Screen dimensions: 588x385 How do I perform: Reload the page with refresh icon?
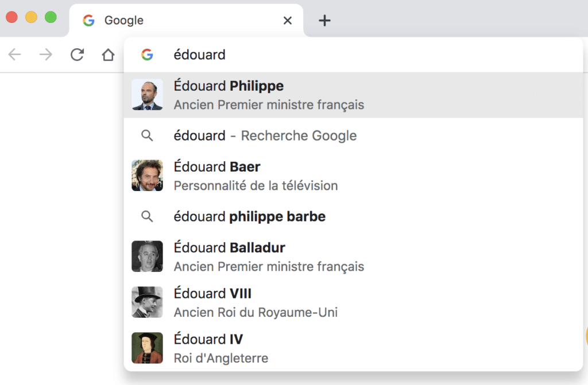(77, 55)
